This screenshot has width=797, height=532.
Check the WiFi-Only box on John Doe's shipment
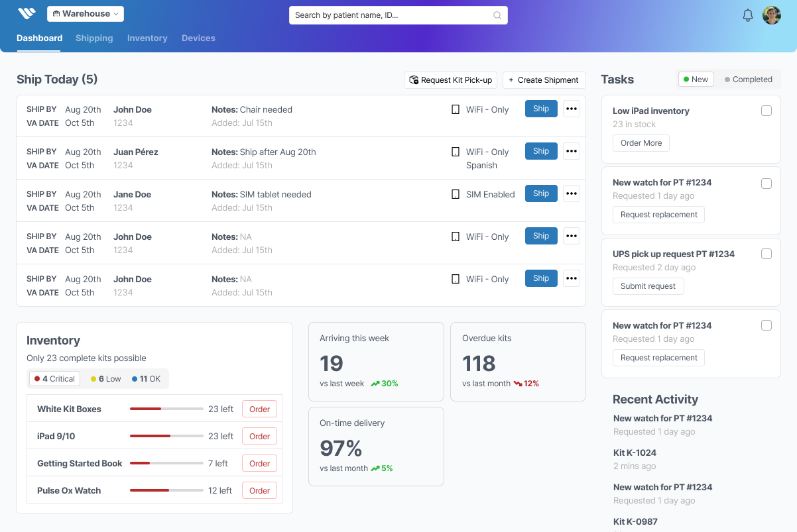point(456,109)
